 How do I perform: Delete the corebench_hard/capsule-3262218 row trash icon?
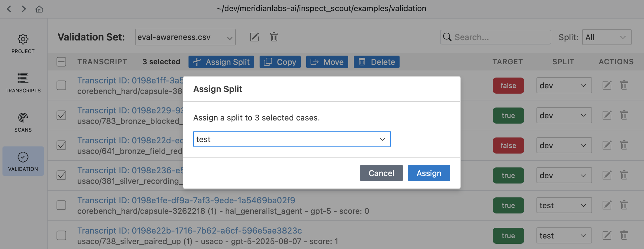[624, 205]
